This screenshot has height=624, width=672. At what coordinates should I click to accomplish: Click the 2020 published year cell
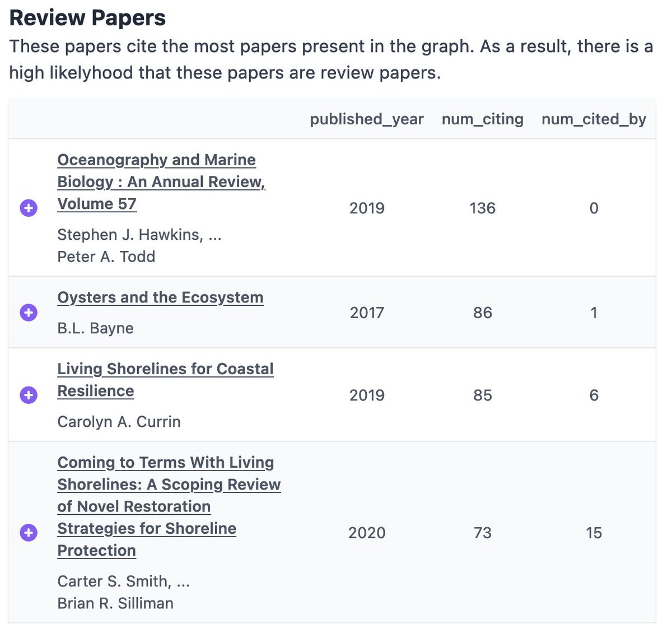click(x=367, y=533)
